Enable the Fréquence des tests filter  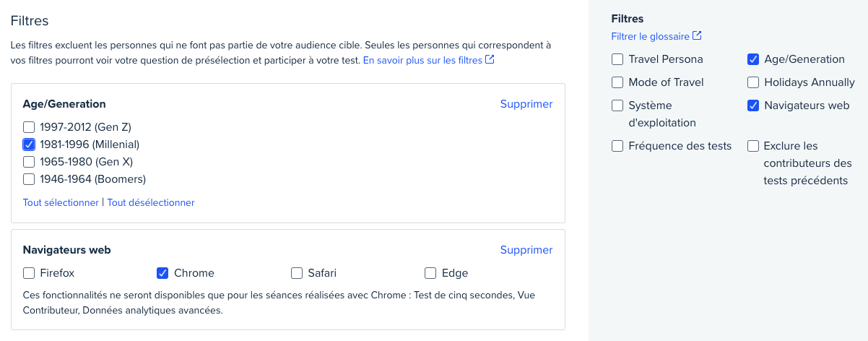coord(617,146)
